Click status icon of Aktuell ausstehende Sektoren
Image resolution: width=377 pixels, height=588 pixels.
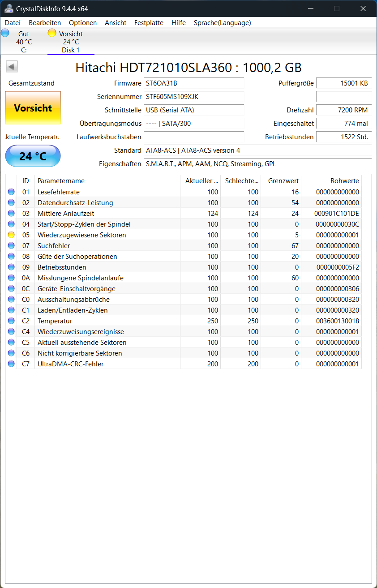[11, 343]
